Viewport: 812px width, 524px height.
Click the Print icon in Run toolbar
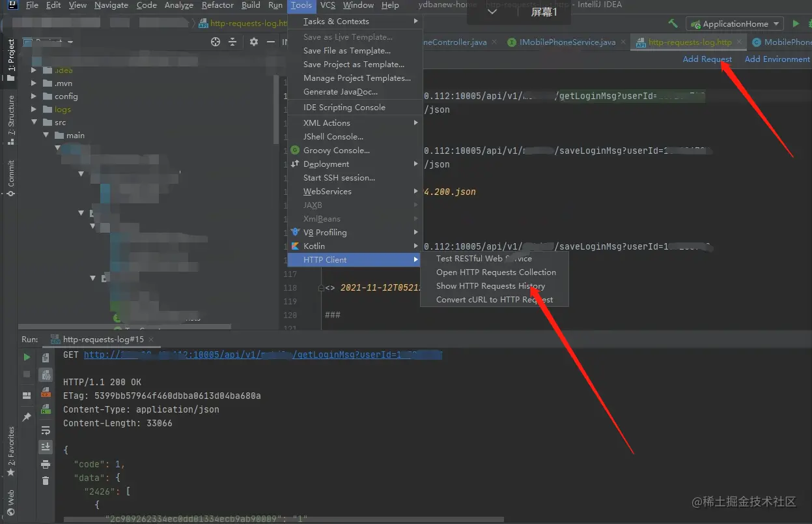point(46,464)
